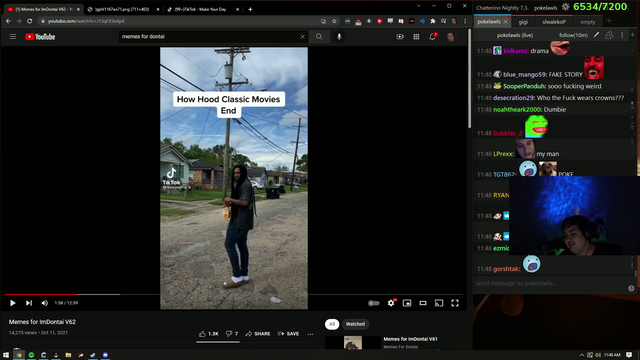
Task: Open the Memes for ImDontai V61 thumbnail
Action: coord(353,342)
